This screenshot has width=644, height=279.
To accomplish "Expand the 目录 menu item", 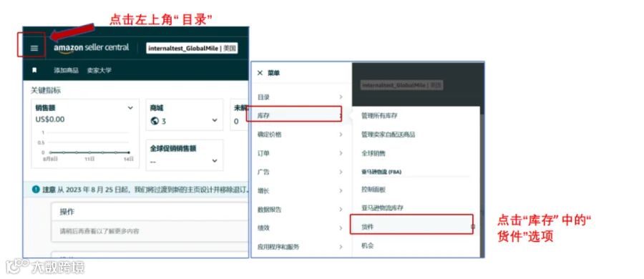I will point(301,97).
